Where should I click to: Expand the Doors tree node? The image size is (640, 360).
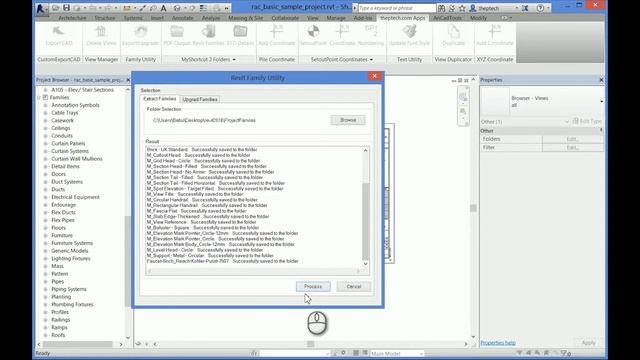coord(45,174)
